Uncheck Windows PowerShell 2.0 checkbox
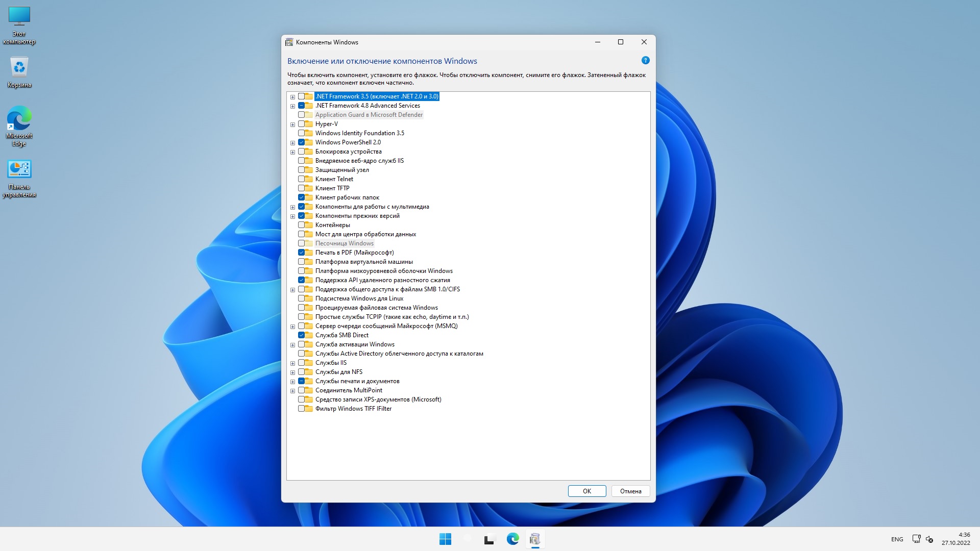 pyautogui.click(x=301, y=142)
